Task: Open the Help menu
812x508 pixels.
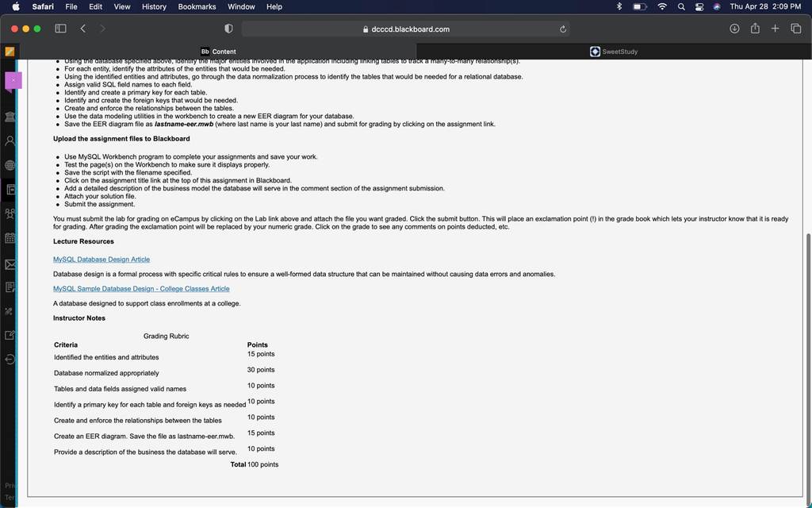Action: coord(274,6)
